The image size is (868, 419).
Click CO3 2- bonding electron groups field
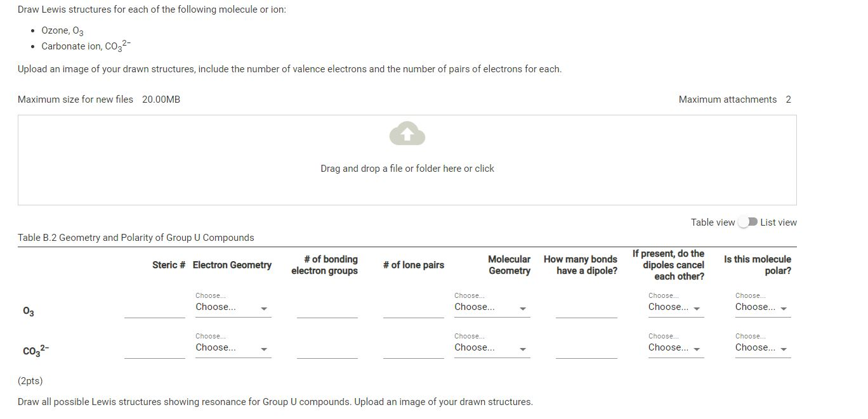327,351
